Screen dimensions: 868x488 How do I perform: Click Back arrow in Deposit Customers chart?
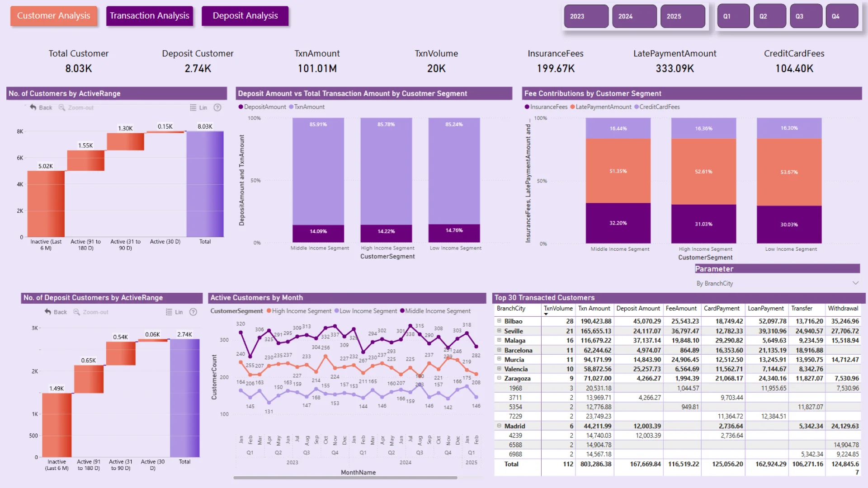48,312
